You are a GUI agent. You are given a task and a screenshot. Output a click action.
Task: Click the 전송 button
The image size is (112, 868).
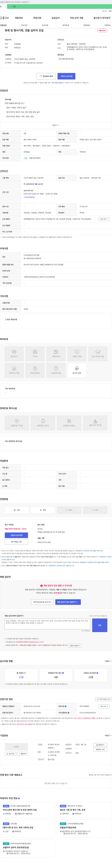100,625
